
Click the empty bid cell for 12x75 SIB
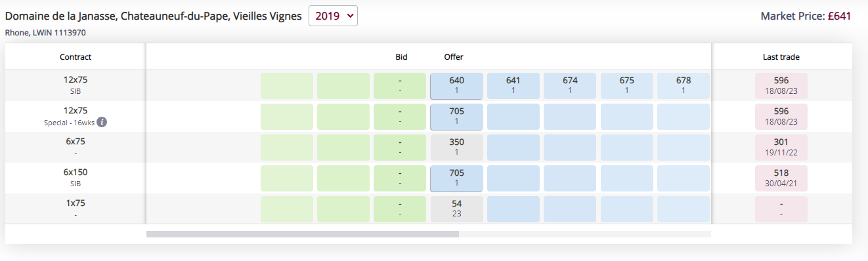pyautogui.click(x=400, y=86)
